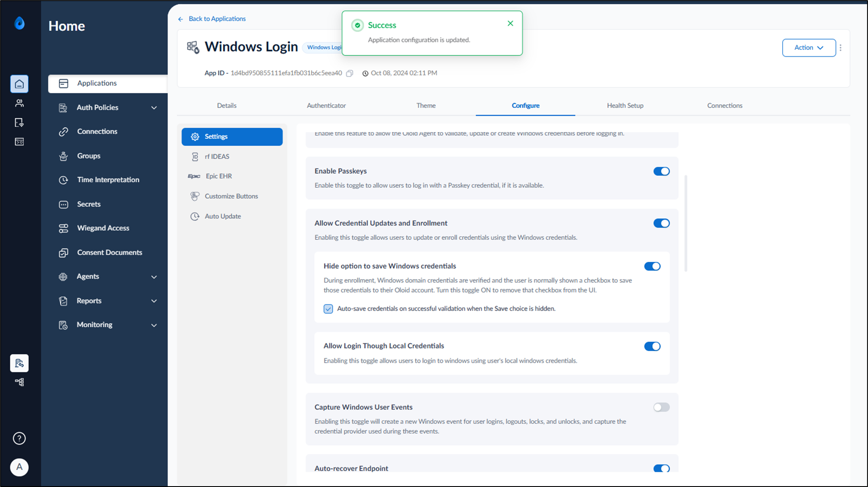Image resolution: width=868 pixels, height=487 pixels.
Task: Switch to the Connections tab
Action: point(725,106)
